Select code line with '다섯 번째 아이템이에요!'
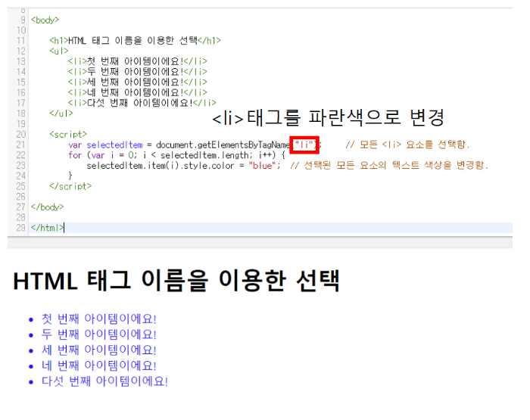Screen dimensions: 530x420 point(142,103)
